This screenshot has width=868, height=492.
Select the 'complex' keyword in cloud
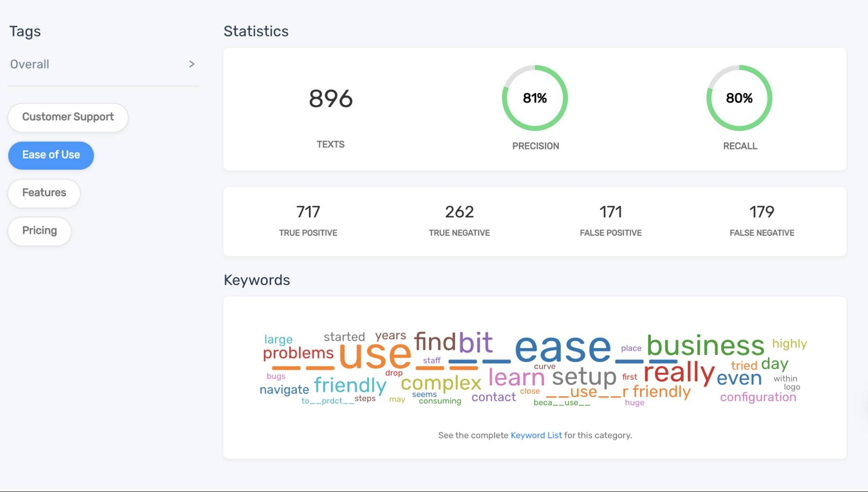(x=441, y=383)
